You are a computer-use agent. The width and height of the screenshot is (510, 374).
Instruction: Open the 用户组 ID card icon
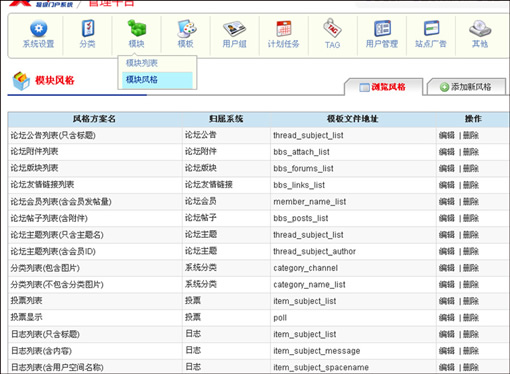click(x=235, y=29)
